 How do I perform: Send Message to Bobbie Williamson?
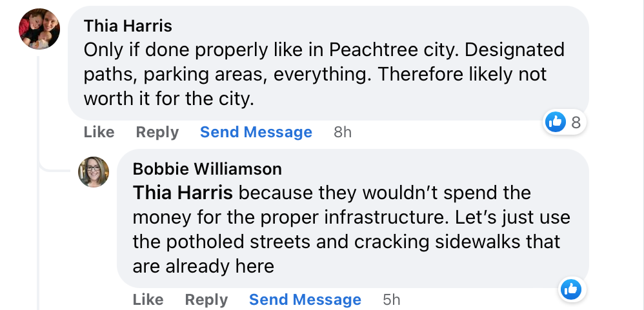point(305,300)
